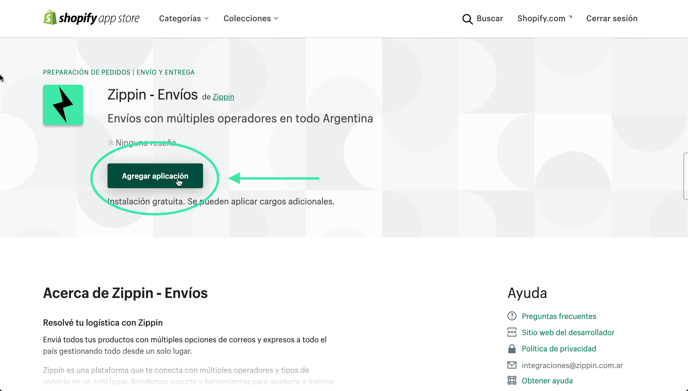Click the developer website icon
The height and width of the screenshot is (391, 688).
tap(512, 332)
